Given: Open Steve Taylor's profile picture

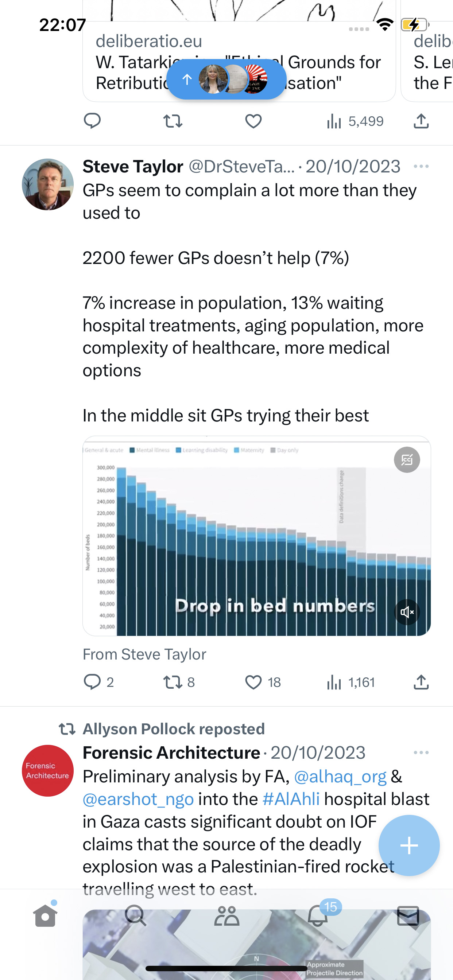Looking at the screenshot, I should (x=47, y=184).
